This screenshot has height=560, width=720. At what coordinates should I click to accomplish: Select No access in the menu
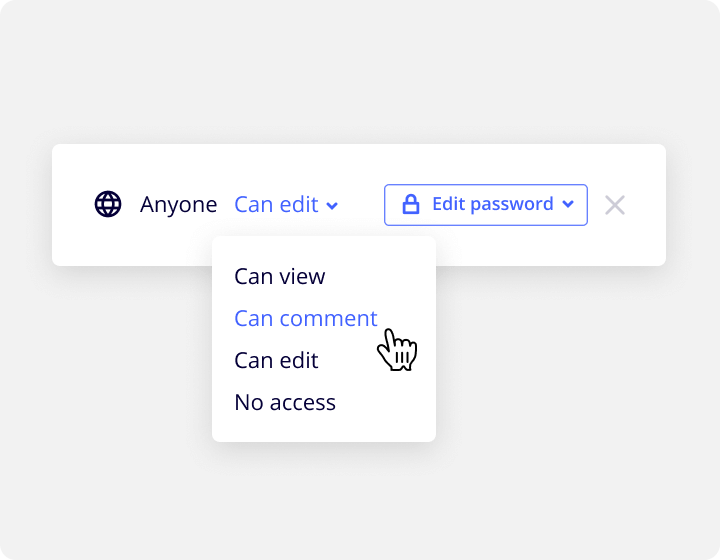coord(285,402)
